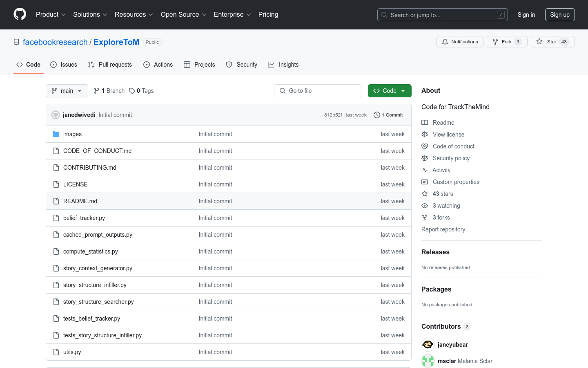This screenshot has width=588, height=368.
Task: Fork the repository via Fork button
Action: 507,42
